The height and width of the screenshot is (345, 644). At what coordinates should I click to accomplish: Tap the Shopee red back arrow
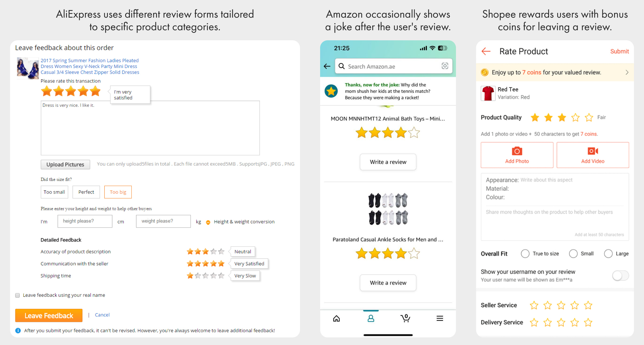(x=486, y=51)
